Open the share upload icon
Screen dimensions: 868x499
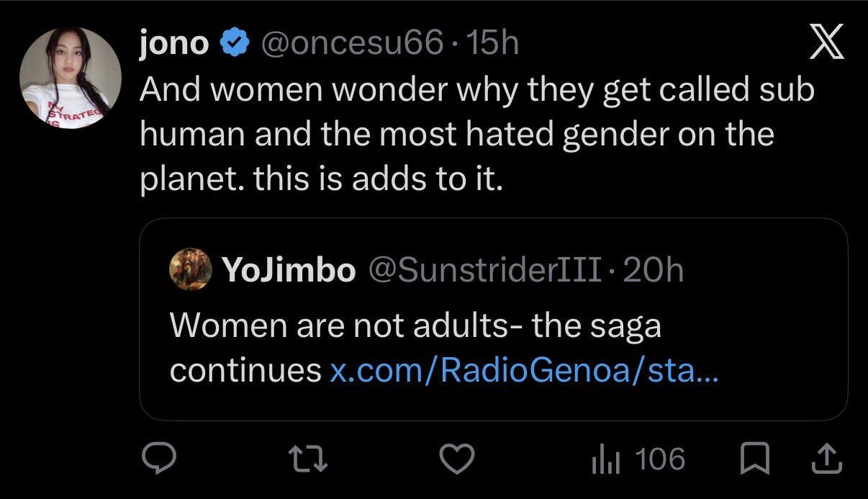pyautogui.click(x=826, y=459)
